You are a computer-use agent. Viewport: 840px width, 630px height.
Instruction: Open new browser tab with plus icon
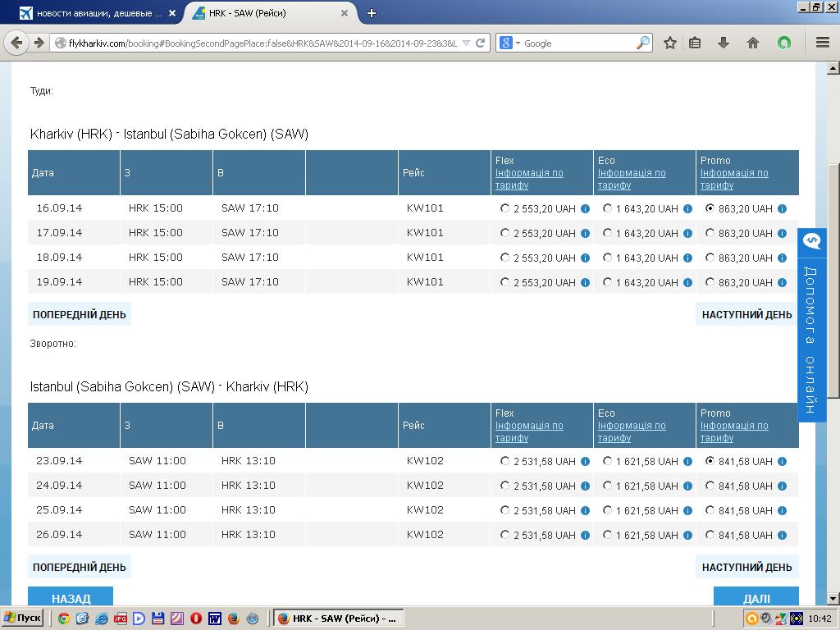[372, 13]
